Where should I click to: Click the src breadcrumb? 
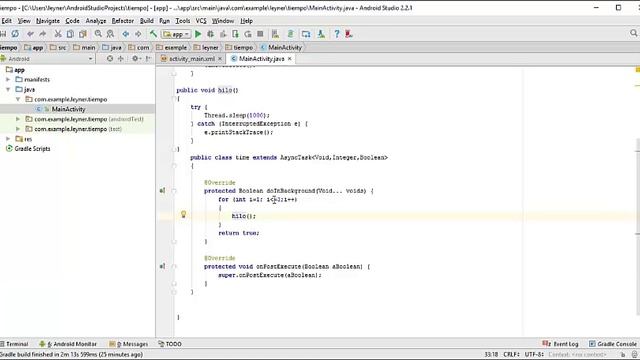point(58,48)
